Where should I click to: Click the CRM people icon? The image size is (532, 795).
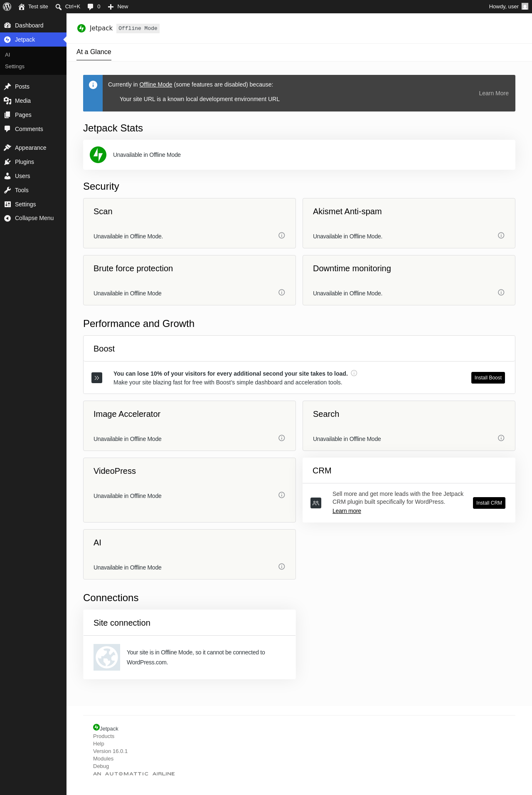(316, 503)
